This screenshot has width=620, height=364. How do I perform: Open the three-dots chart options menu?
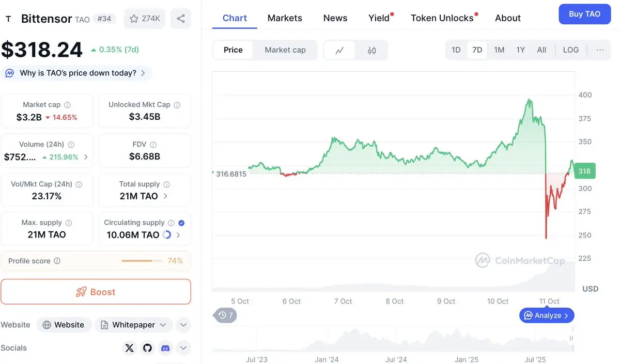600,50
